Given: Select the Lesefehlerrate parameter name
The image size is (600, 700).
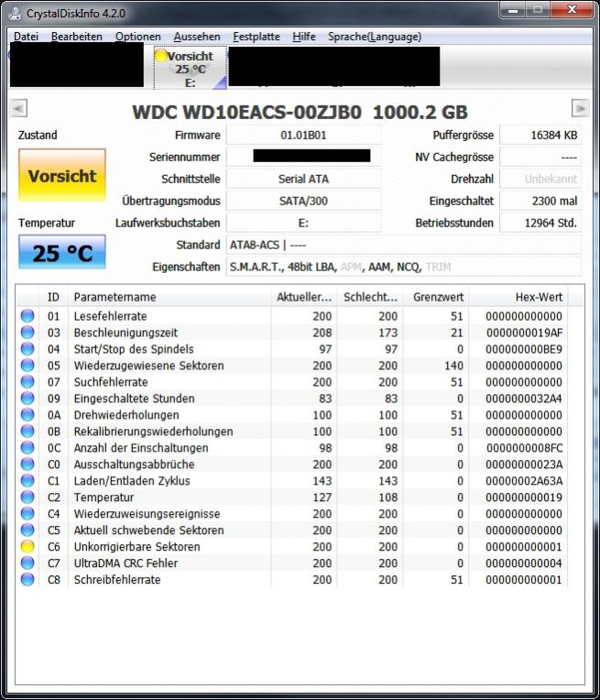Looking at the screenshot, I should point(110,315).
